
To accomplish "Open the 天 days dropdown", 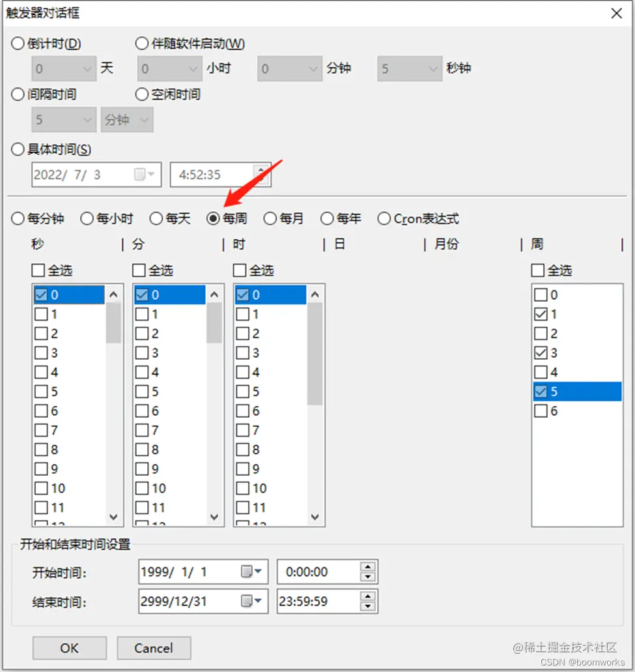I will [64, 68].
